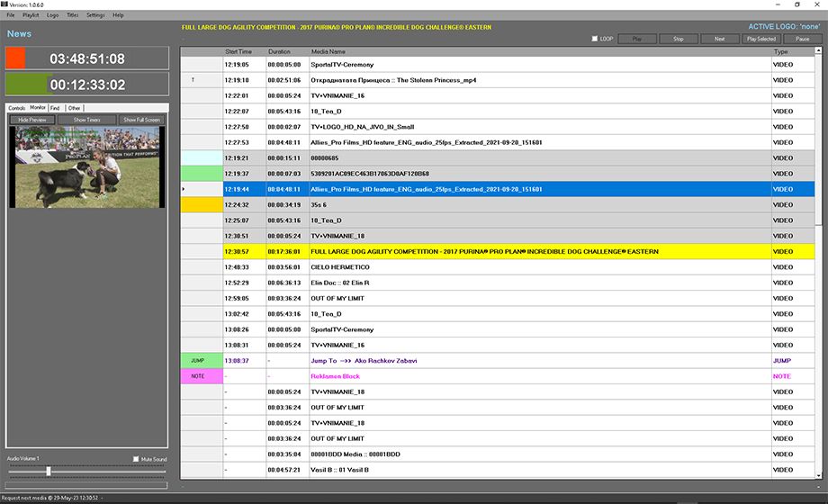Click the Show Timers button

[x=86, y=120]
